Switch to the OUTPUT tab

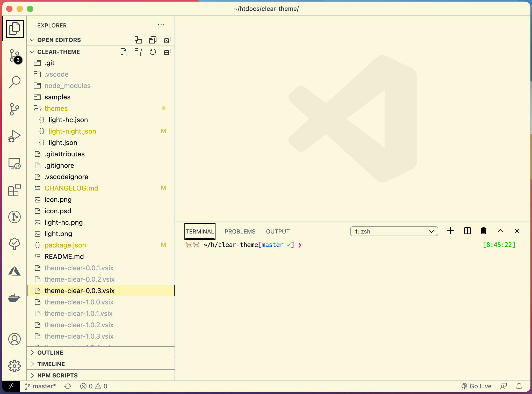click(x=278, y=231)
